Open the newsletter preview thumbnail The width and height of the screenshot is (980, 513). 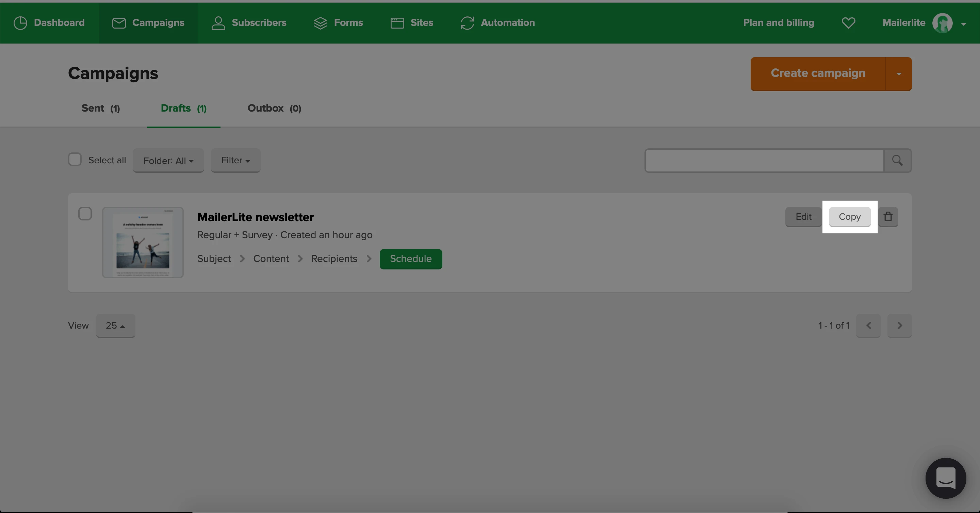coord(143,242)
